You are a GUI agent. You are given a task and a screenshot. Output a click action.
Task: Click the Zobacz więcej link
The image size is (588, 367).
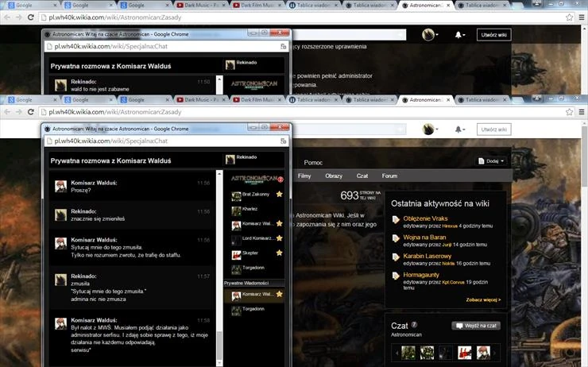click(x=483, y=300)
